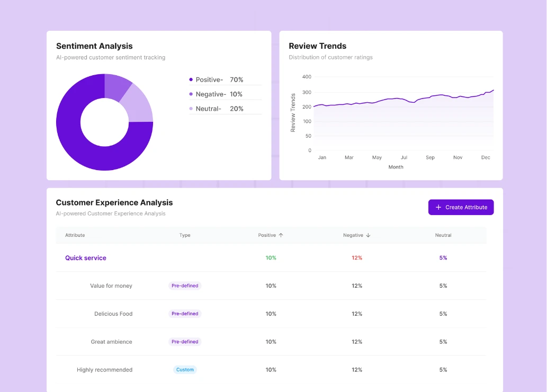Click the Type column header
This screenshot has width=547, height=392.
point(185,235)
